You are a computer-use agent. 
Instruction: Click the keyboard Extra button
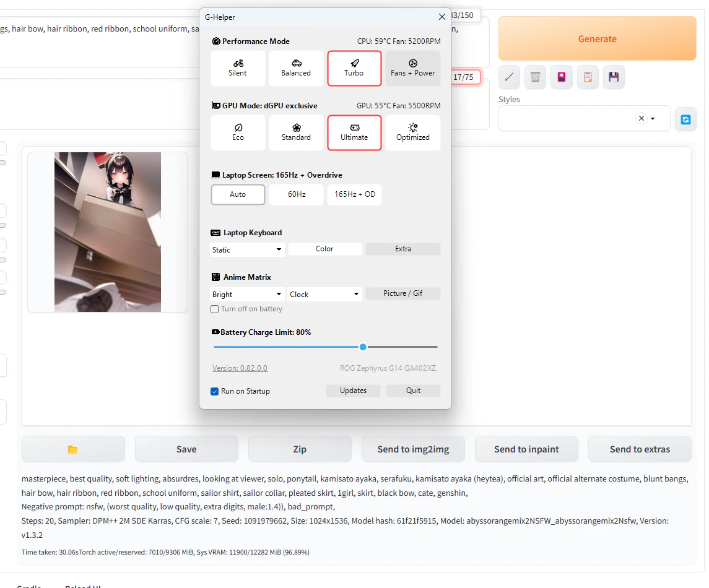pos(403,249)
